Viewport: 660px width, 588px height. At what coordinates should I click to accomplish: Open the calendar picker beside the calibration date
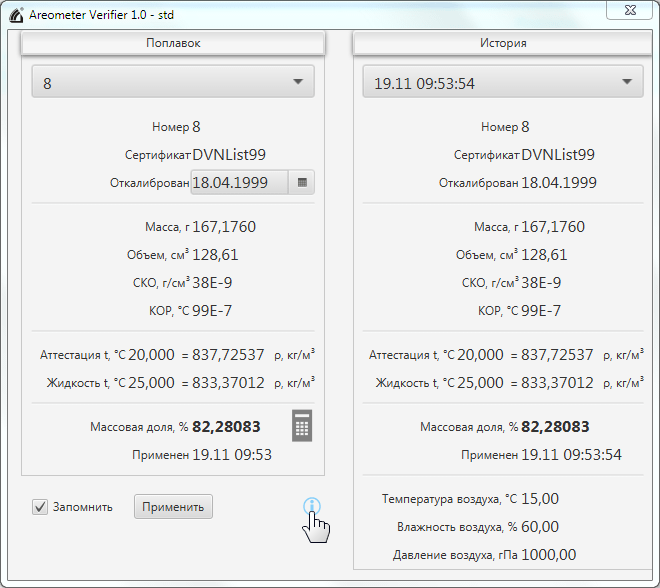click(302, 183)
